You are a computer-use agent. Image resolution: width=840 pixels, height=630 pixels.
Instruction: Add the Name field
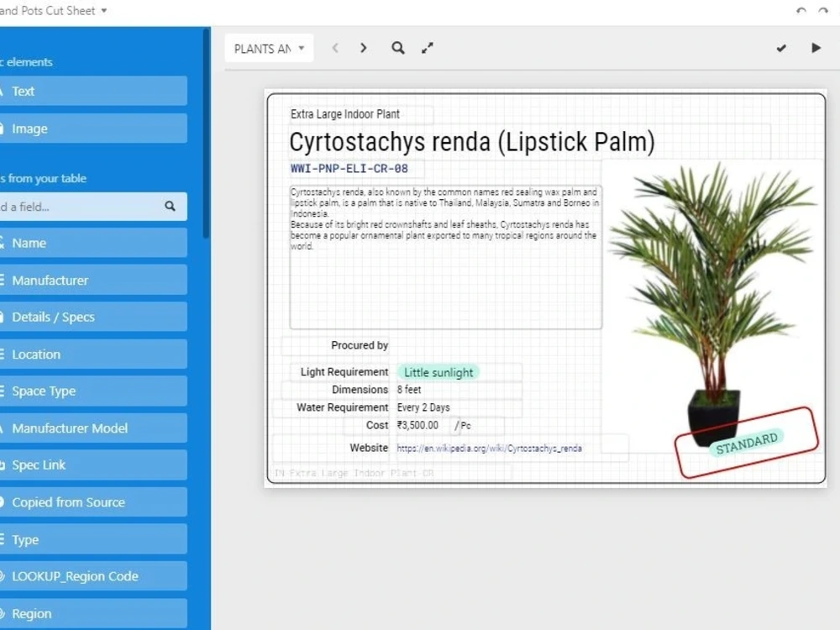click(x=93, y=244)
